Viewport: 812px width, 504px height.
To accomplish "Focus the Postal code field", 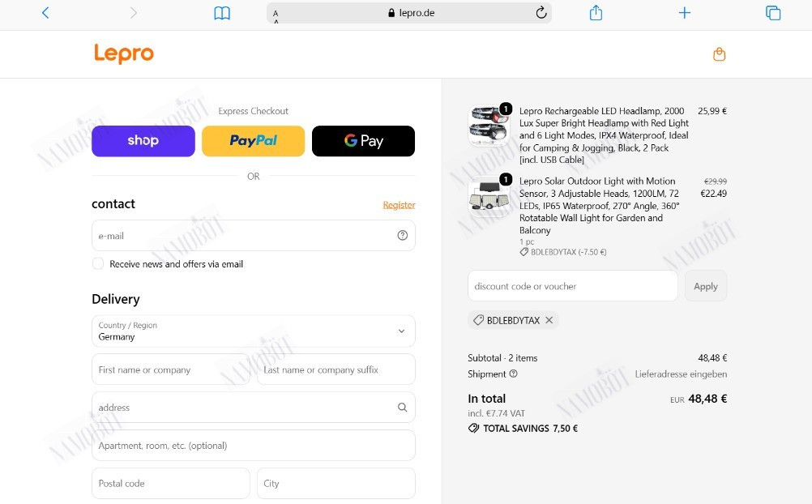I will 171,483.
